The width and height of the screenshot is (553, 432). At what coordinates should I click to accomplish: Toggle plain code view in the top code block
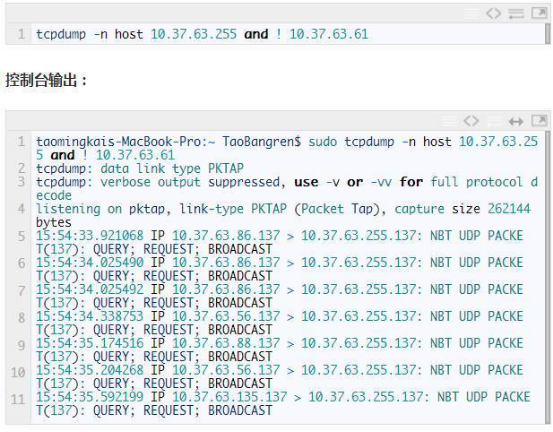tap(493, 13)
